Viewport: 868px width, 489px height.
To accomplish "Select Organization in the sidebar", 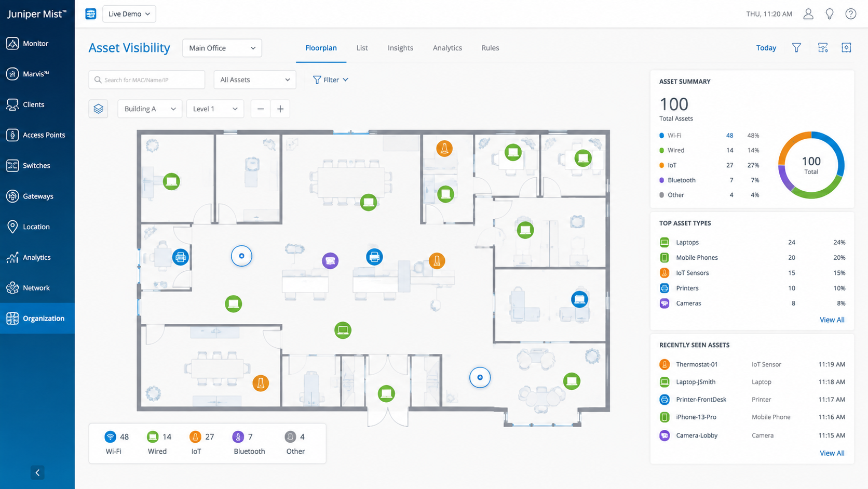I will click(37, 319).
